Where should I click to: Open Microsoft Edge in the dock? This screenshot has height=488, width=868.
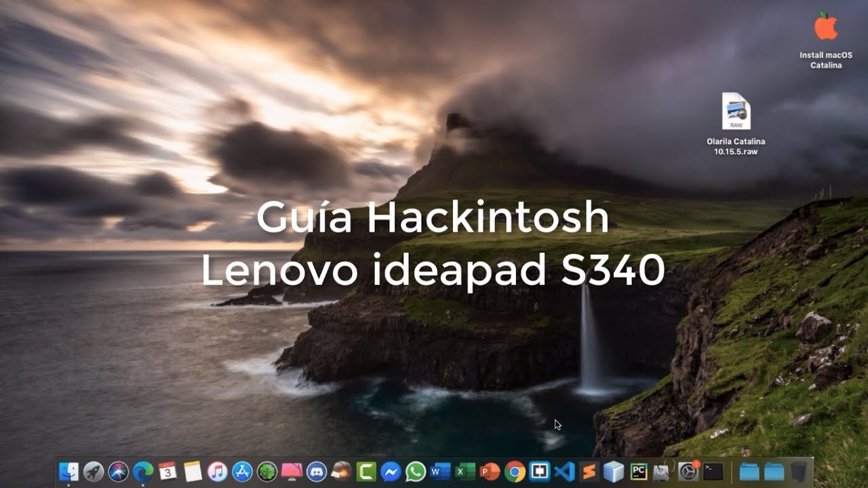(142, 471)
